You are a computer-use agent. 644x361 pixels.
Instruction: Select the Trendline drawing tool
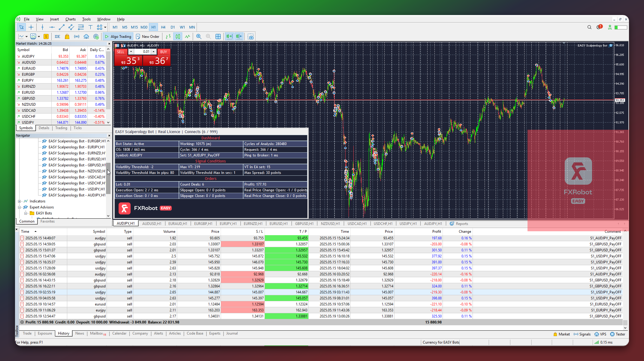[x=62, y=27]
